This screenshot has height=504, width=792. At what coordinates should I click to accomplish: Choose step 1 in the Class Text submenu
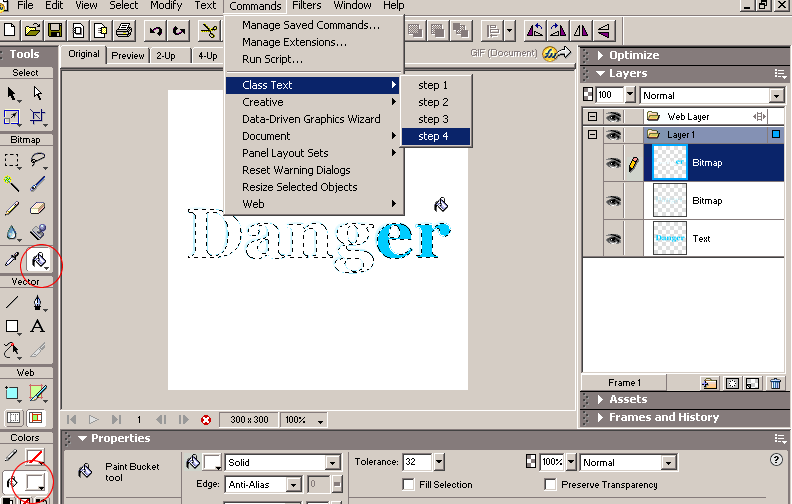436,85
